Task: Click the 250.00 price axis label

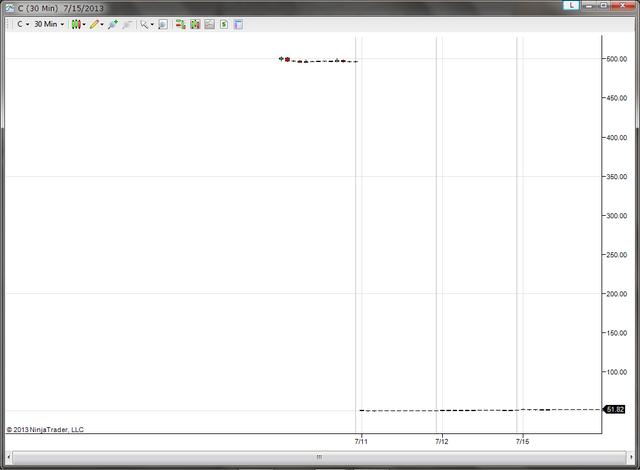Action: tap(617, 255)
